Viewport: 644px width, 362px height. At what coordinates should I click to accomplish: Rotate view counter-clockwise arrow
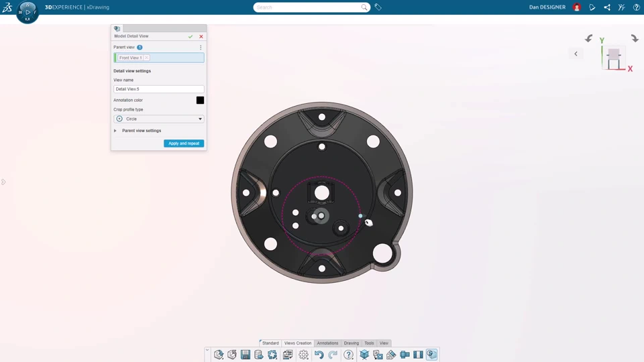(588, 38)
